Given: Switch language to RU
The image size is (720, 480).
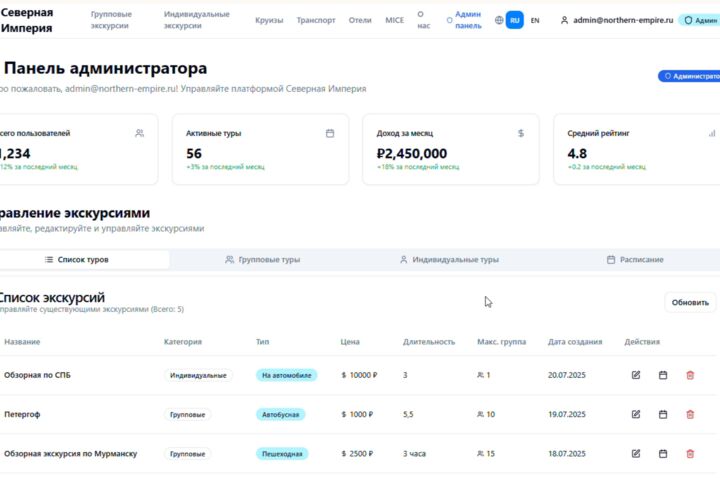Looking at the screenshot, I should 514,20.
